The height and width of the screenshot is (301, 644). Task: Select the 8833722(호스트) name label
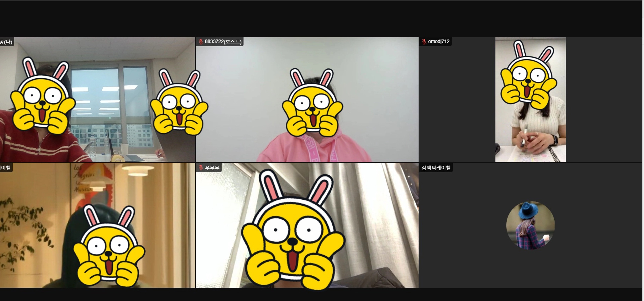click(223, 41)
